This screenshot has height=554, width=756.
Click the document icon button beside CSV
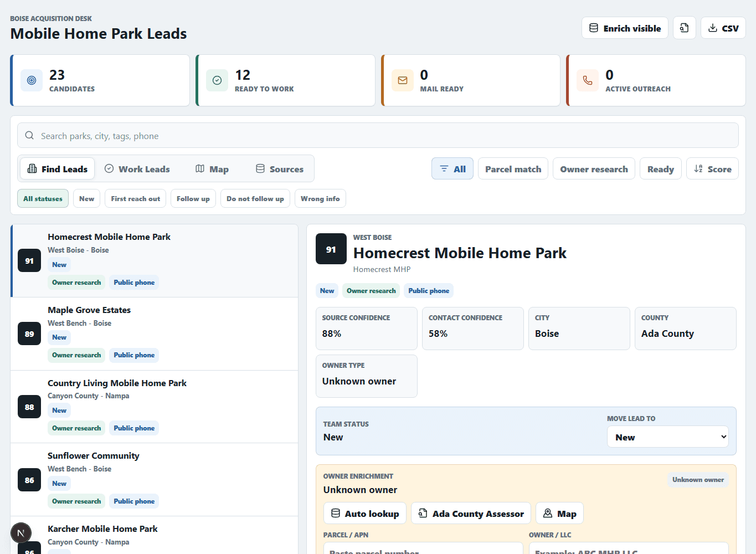(x=685, y=28)
